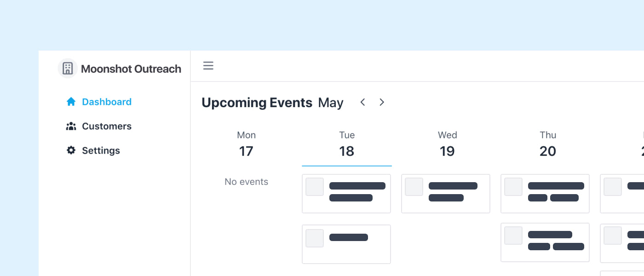Advance to next month with right chevron
The width and height of the screenshot is (644, 276).
click(x=381, y=102)
